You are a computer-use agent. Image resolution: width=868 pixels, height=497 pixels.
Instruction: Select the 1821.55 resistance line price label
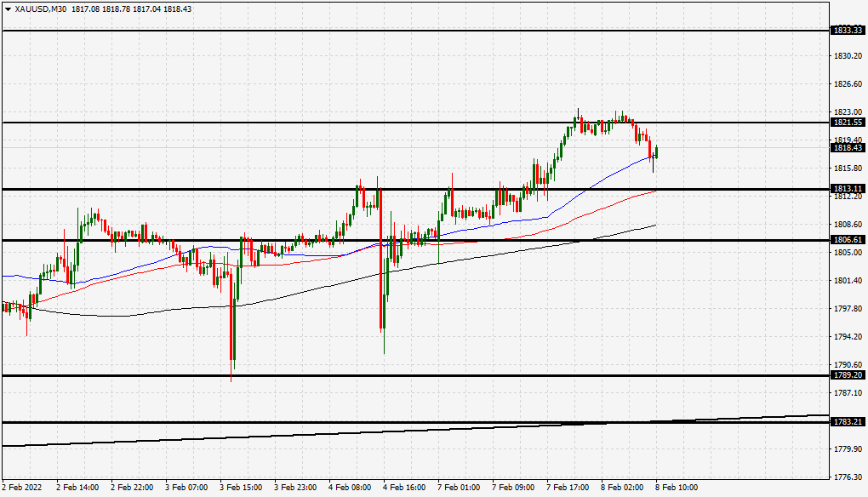pos(848,123)
